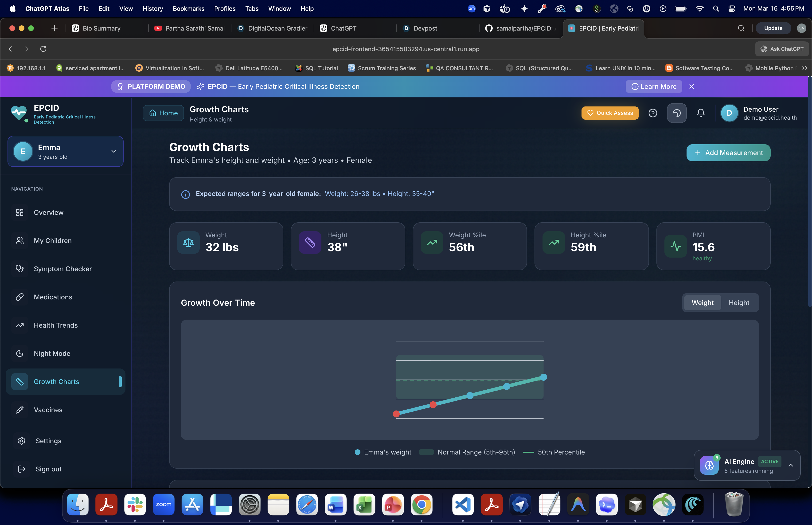Click the Sign out icon
Screen dimensions: 812x525
click(x=21, y=469)
